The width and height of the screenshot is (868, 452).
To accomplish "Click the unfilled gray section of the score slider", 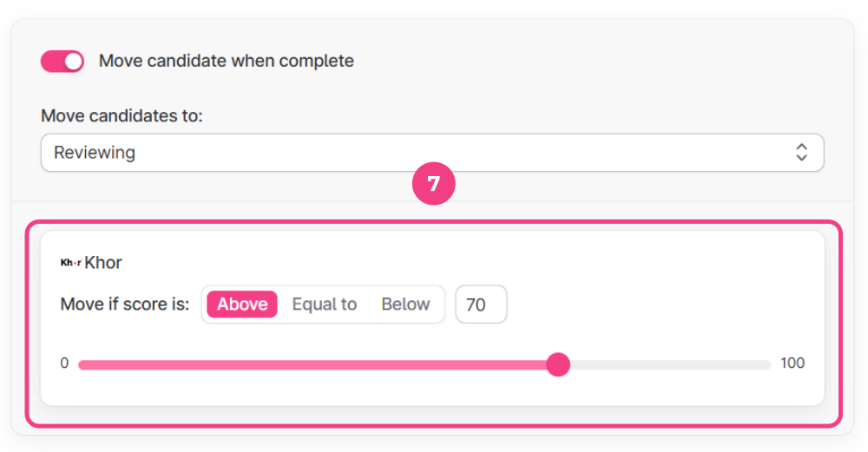I will tap(668, 364).
